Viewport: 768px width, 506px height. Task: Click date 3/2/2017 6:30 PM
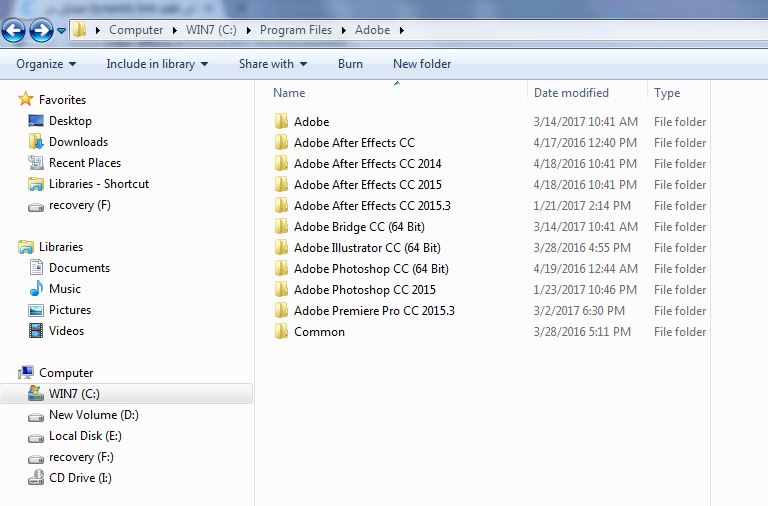[x=579, y=311]
